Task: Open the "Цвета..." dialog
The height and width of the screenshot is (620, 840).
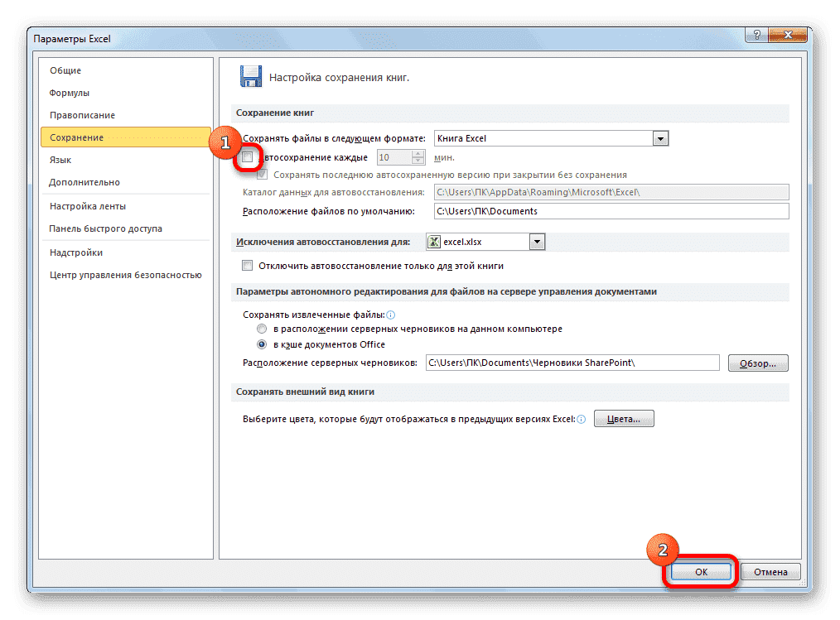Action: pos(623,418)
